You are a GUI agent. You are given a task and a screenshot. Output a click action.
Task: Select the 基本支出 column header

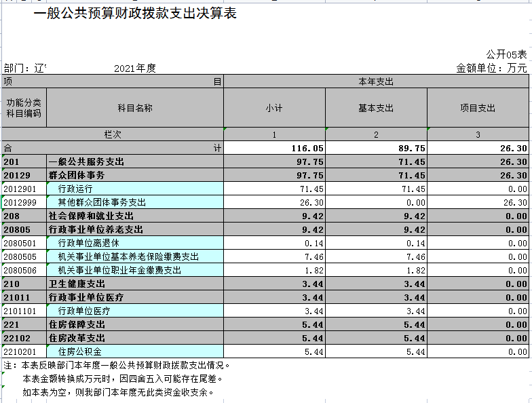point(376,108)
